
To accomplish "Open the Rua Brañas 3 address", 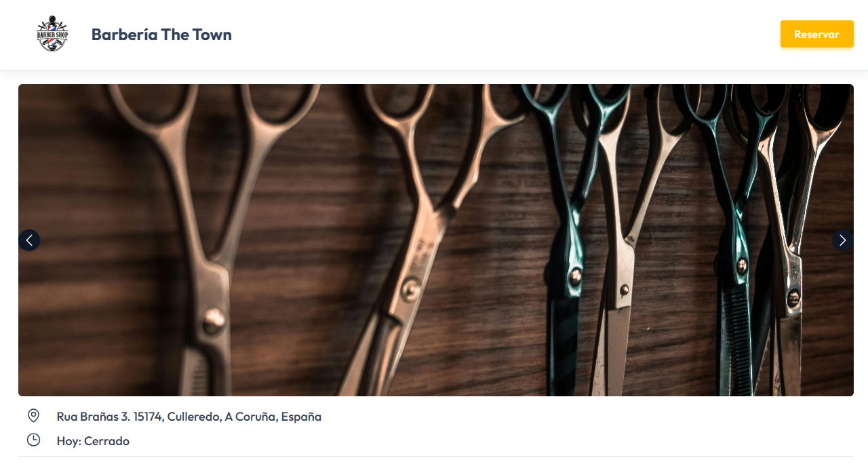I will coord(189,417).
